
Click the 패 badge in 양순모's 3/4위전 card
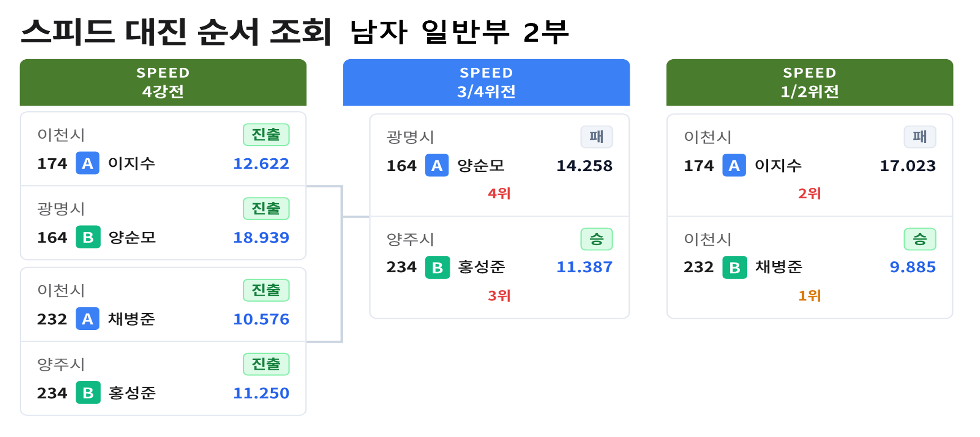coord(596,137)
